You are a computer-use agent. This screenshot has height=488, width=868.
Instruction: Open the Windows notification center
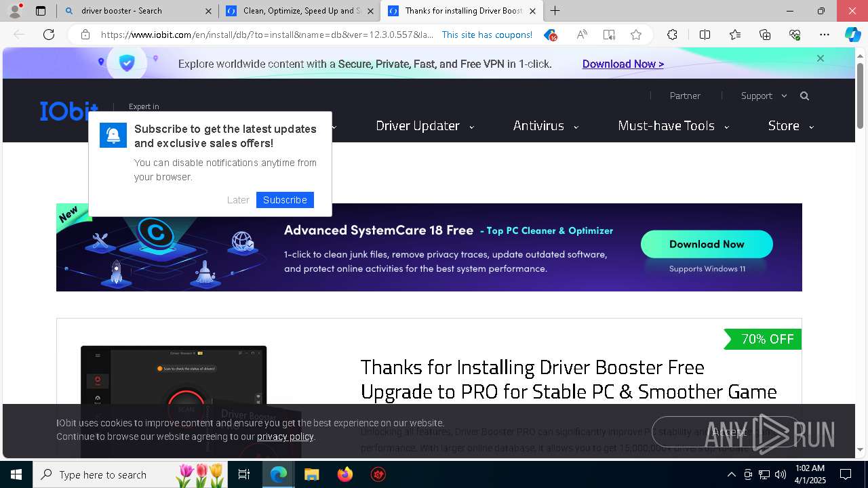coord(846,474)
